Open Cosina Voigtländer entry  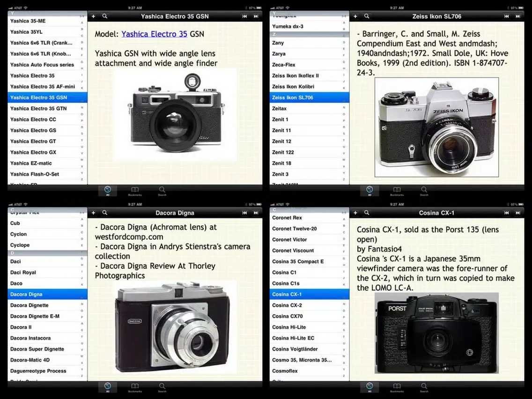click(x=309, y=349)
